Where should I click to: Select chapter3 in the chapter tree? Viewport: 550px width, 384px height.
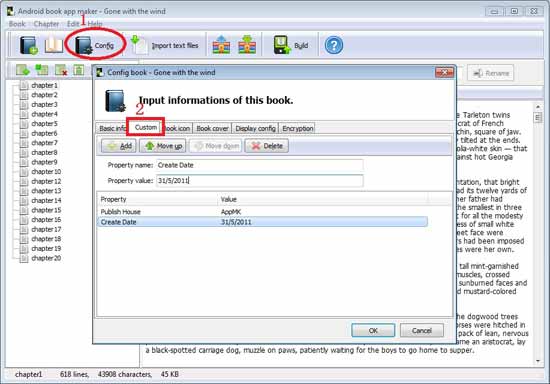click(44, 105)
